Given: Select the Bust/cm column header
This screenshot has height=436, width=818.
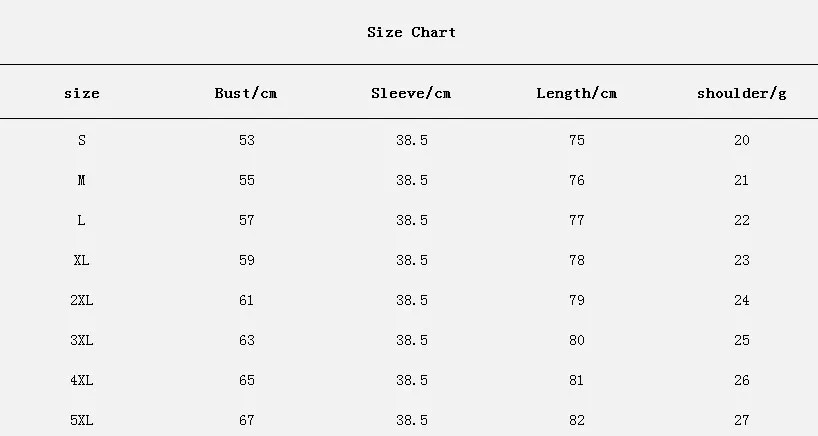Looking at the screenshot, I should click(x=246, y=93).
